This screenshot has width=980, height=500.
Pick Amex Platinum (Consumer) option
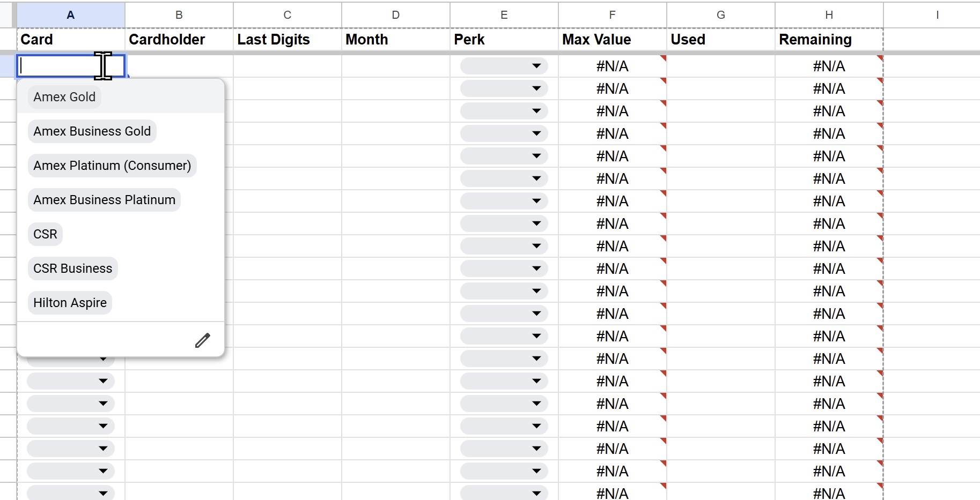[x=112, y=166]
